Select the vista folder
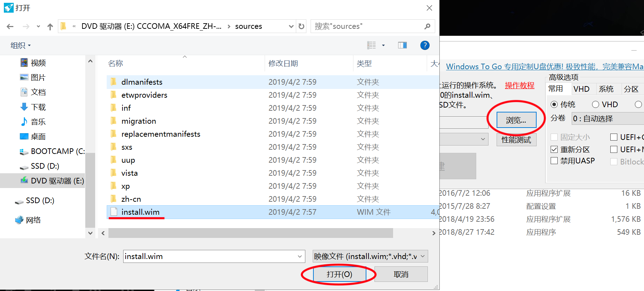644x291 pixels. click(x=130, y=173)
